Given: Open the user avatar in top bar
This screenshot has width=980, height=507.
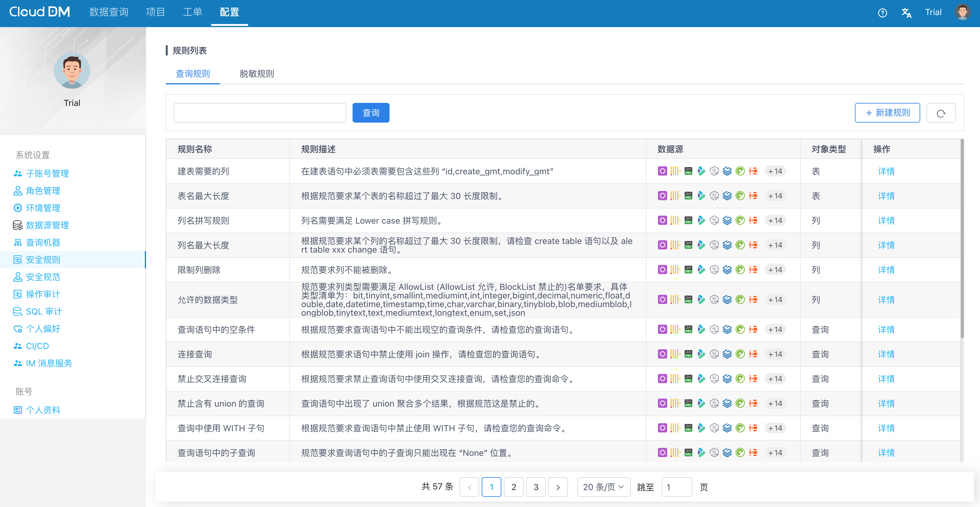Looking at the screenshot, I should click(962, 12).
